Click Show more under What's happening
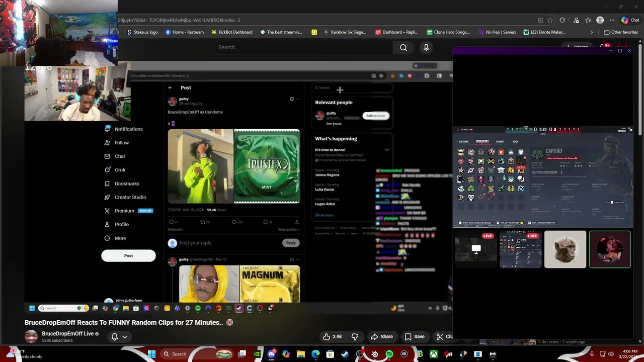This screenshot has height=362, width=644. point(324,215)
